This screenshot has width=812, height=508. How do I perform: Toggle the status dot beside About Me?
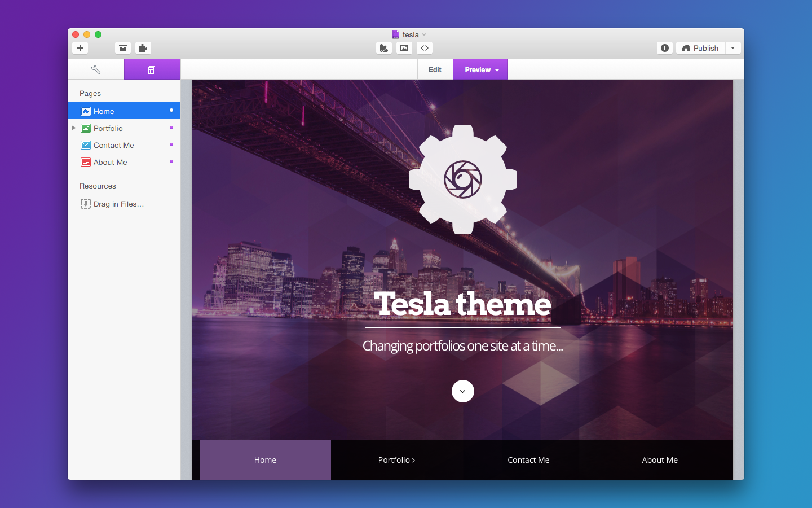pyautogui.click(x=171, y=161)
